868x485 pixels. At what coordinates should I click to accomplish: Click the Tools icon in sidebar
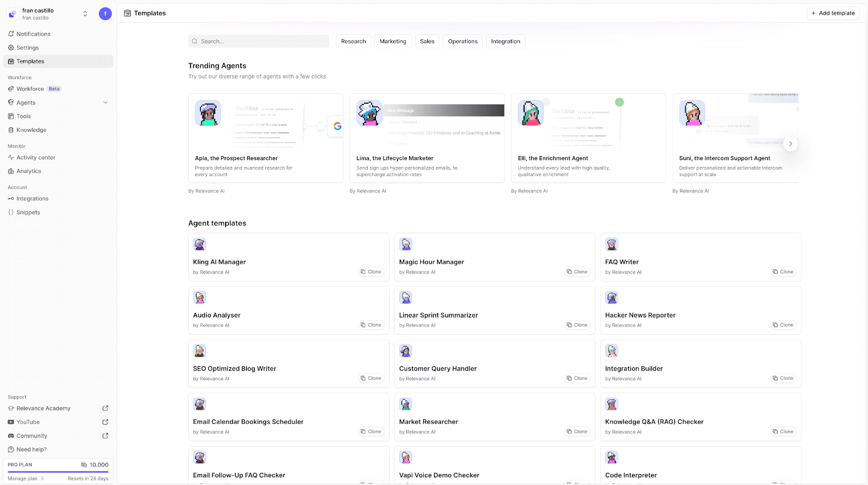coord(11,116)
